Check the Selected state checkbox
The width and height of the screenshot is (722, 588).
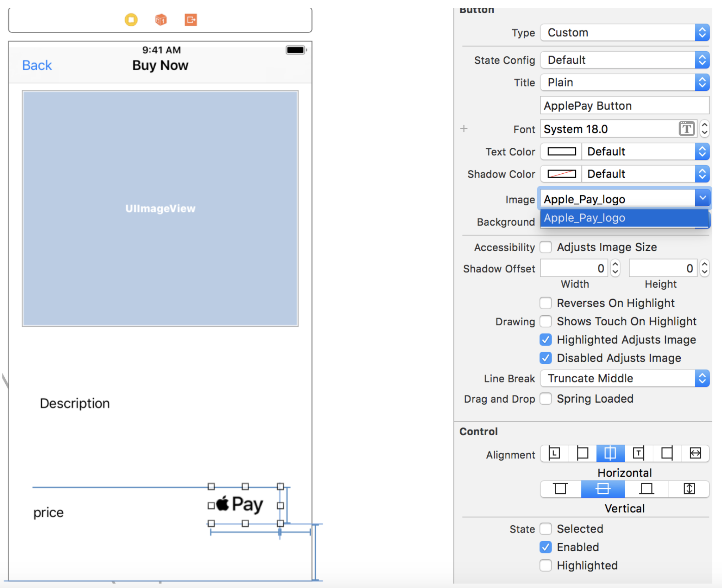545,529
